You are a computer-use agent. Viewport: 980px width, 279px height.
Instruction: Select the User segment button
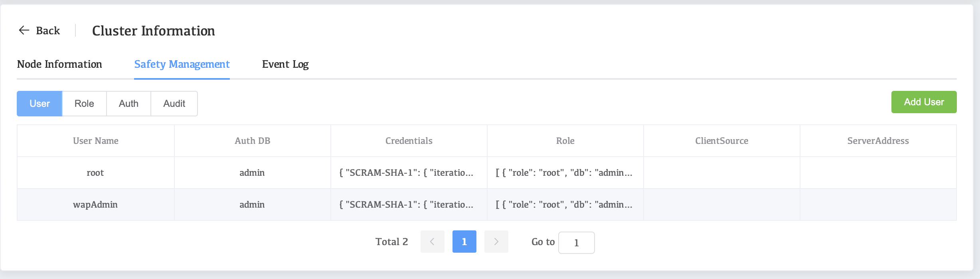40,104
